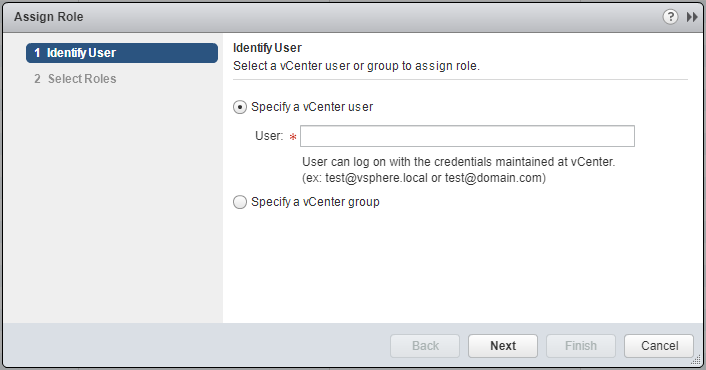Click the red required asterisk beside User
The image size is (706, 370).
click(293, 137)
